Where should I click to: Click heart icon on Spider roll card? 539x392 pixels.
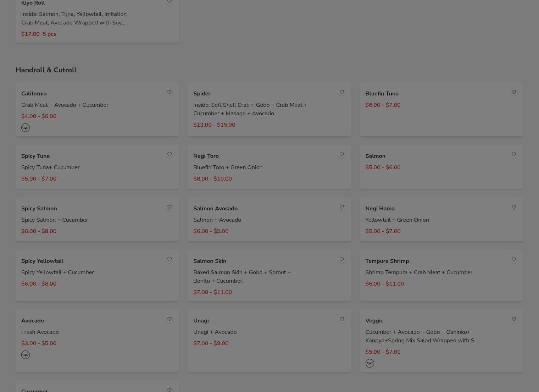341,92
